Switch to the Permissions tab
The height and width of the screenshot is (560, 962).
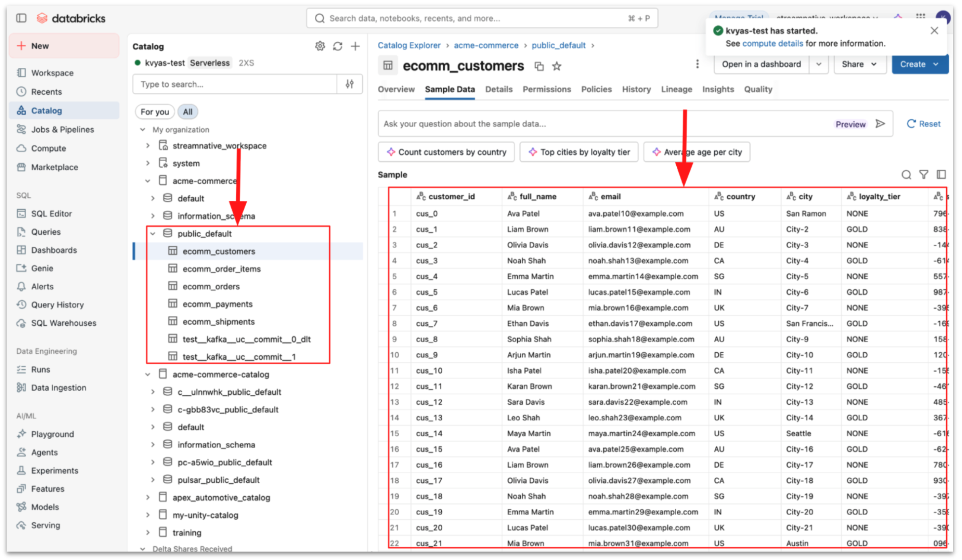pos(546,89)
